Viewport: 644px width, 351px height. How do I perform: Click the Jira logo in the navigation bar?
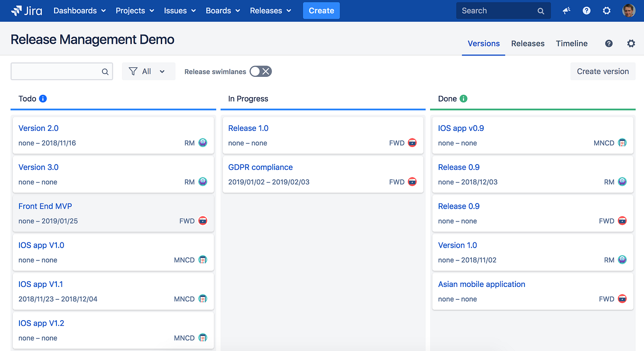[x=26, y=10]
